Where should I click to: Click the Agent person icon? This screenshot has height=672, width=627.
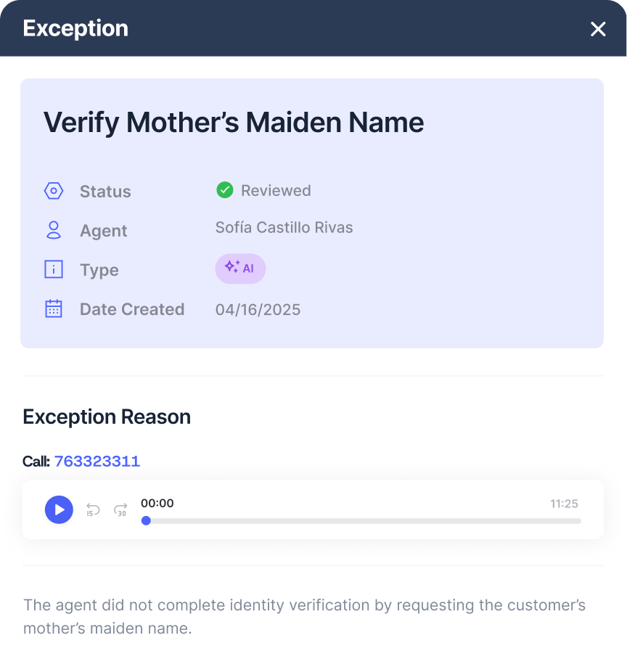(54, 230)
